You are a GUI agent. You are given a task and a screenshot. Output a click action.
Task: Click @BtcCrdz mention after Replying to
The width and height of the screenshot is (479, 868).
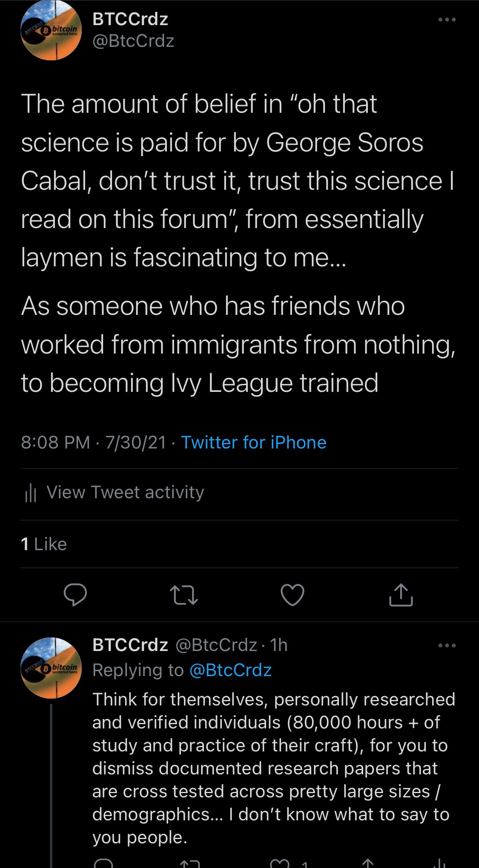230,670
